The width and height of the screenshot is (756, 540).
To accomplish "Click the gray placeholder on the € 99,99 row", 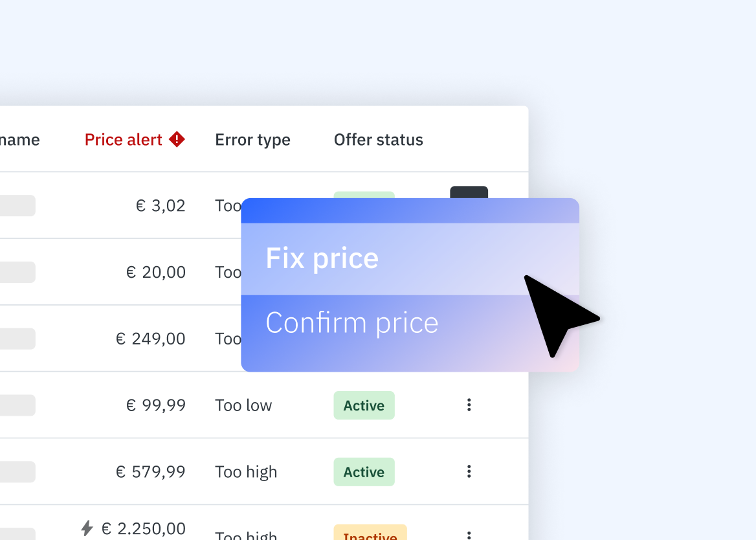I will pyautogui.click(x=17, y=405).
